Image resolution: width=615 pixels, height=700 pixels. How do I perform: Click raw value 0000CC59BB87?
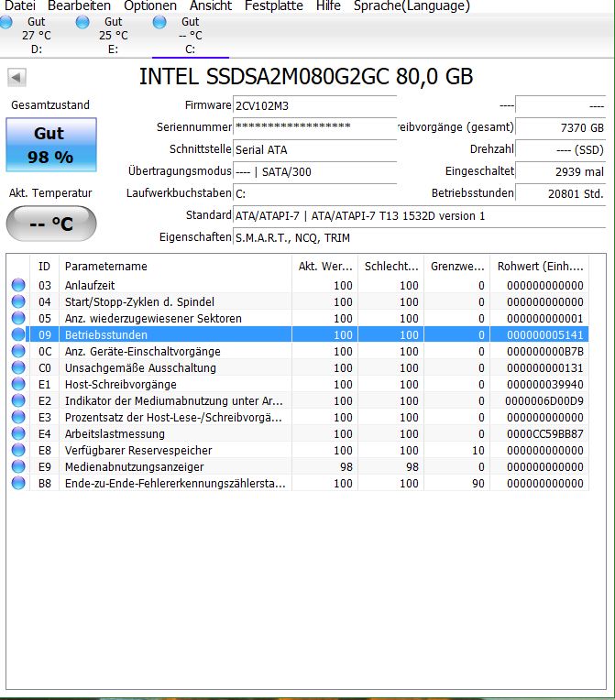[544, 434]
